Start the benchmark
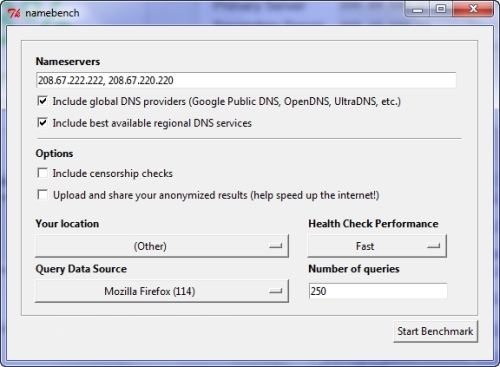This screenshot has height=367, width=500. point(435,331)
